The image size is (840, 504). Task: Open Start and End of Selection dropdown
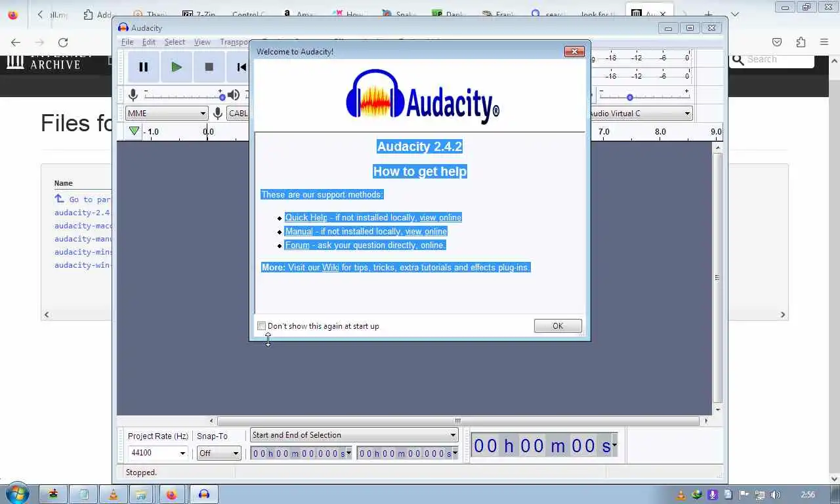click(x=354, y=435)
